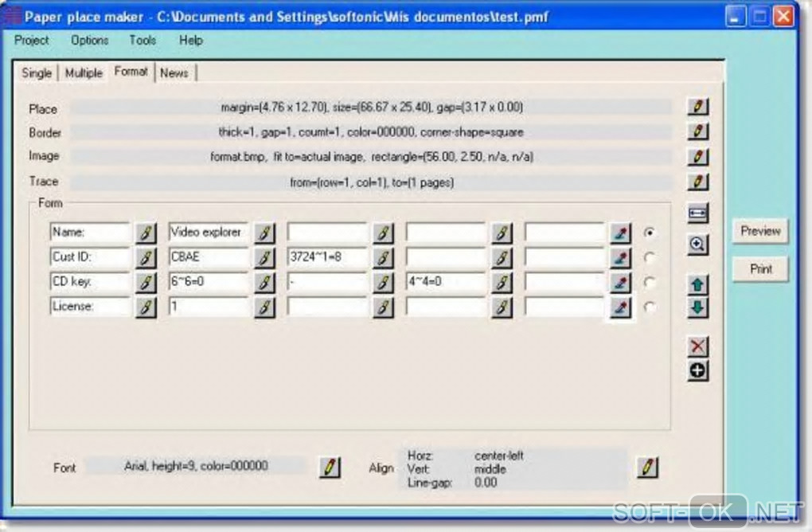The height and width of the screenshot is (532, 812).
Task: Click the Name: input field
Action: 90,232
